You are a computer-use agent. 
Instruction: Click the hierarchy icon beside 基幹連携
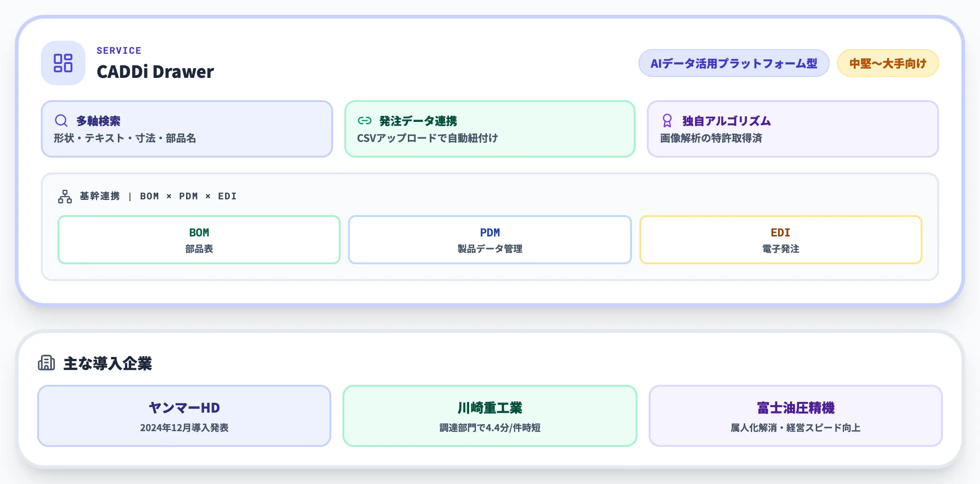(64, 196)
